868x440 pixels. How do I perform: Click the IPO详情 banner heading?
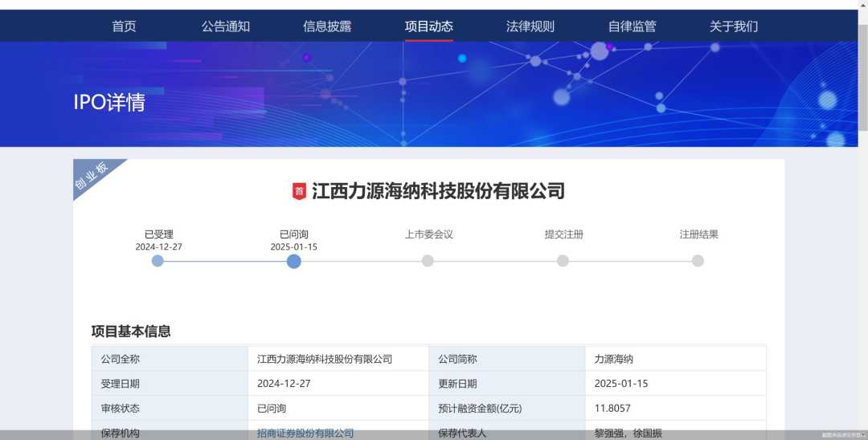(109, 102)
